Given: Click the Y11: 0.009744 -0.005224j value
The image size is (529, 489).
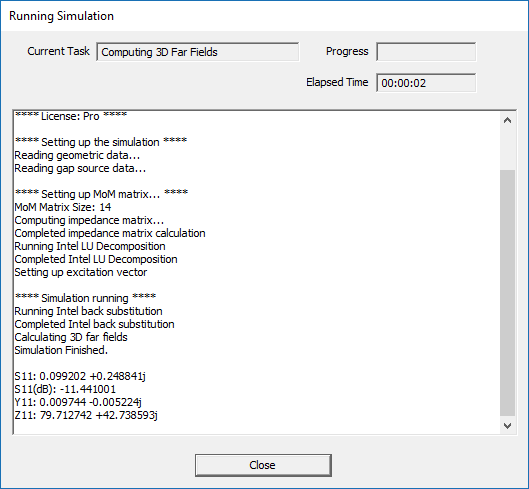Looking at the screenshot, I should 78,402.
